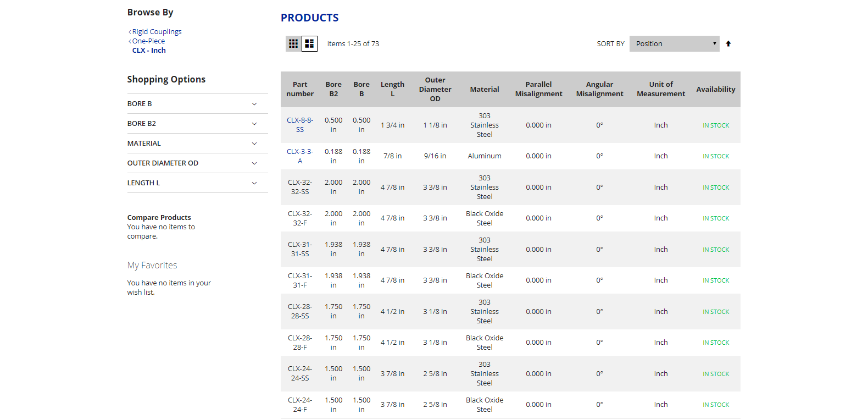The image size is (868, 419).
Task: Click 1 3/4 in length cell
Action: click(392, 125)
